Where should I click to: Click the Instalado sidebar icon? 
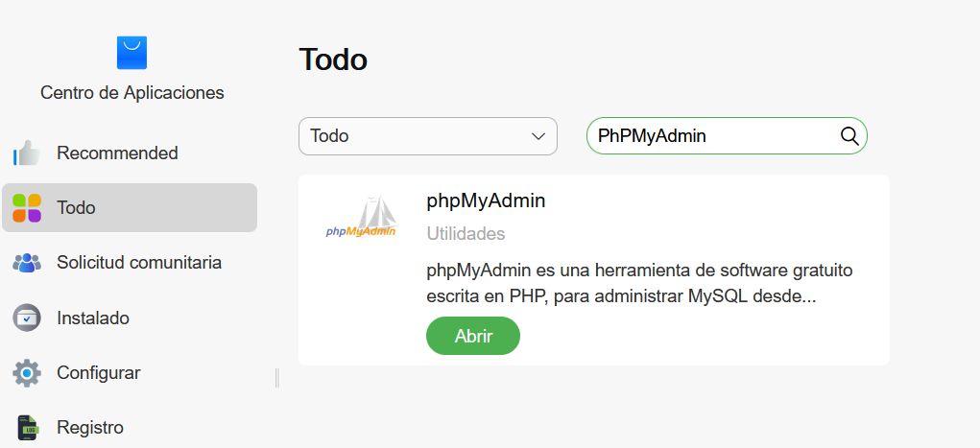(27, 318)
